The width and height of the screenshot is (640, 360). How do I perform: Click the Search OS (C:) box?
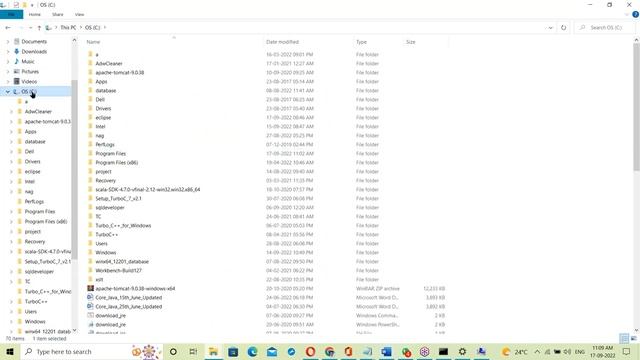605,27
